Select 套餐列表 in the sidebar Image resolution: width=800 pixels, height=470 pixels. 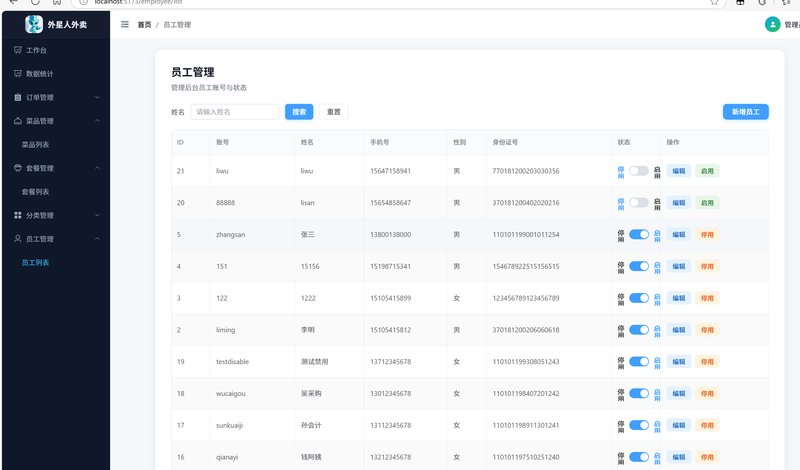coord(36,191)
